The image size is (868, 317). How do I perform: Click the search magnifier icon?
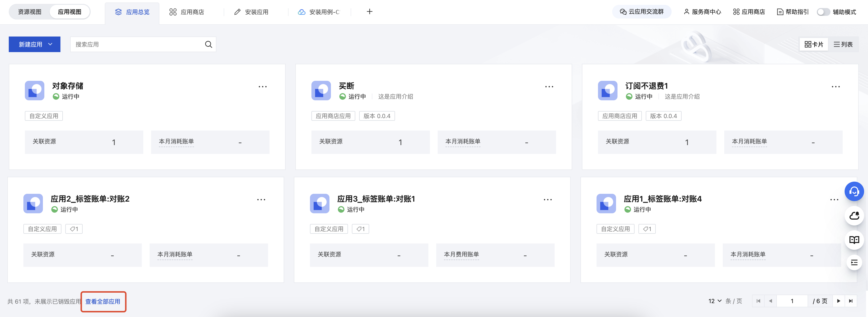(208, 44)
